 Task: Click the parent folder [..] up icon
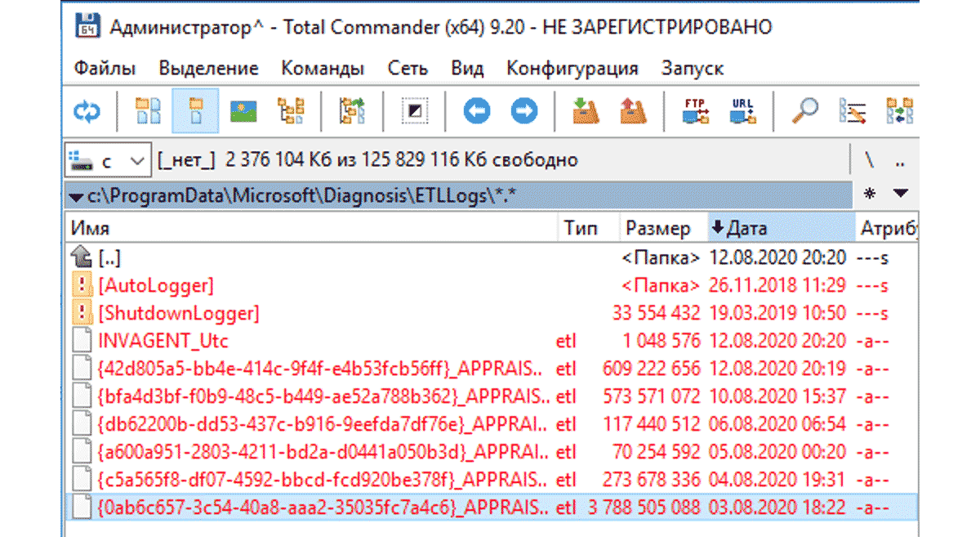click(x=81, y=258)
